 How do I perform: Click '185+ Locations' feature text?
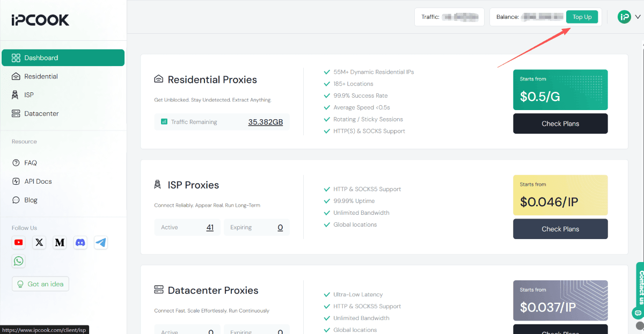pos(353,84)
